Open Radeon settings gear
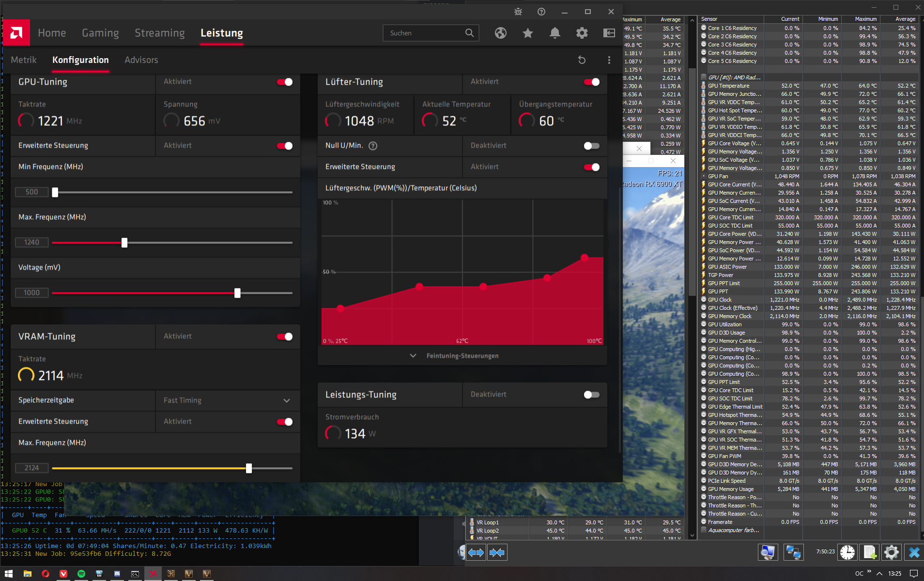This screenshot has width=924, height=581. coord(582,33)
